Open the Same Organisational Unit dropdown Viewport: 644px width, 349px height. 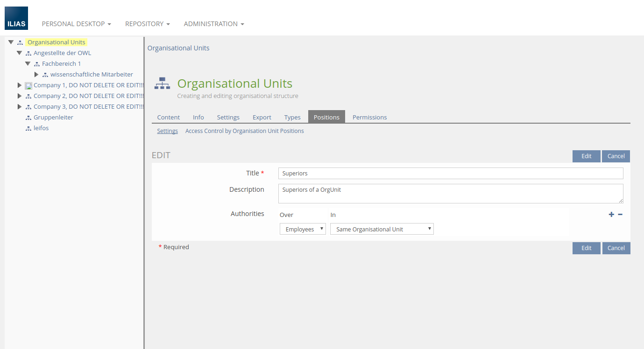[x=382, y=229]
